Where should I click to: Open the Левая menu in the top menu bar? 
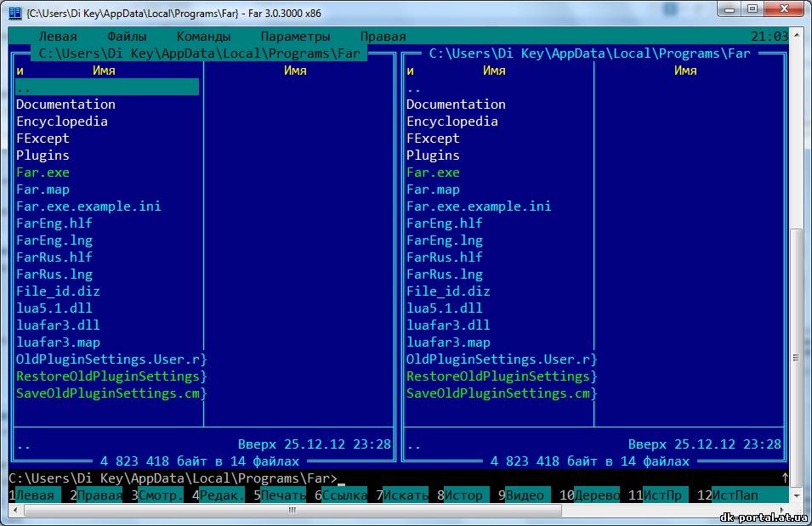(x=58, y=37)
